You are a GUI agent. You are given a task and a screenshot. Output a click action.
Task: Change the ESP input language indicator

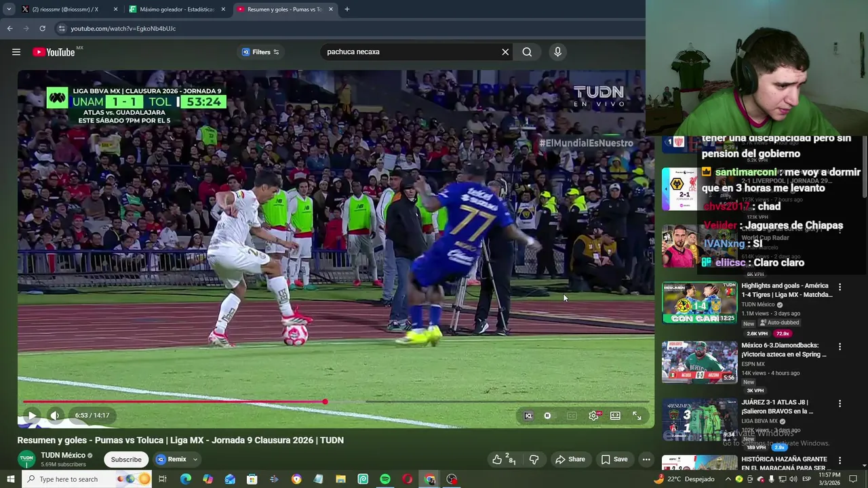pos(806,479)
